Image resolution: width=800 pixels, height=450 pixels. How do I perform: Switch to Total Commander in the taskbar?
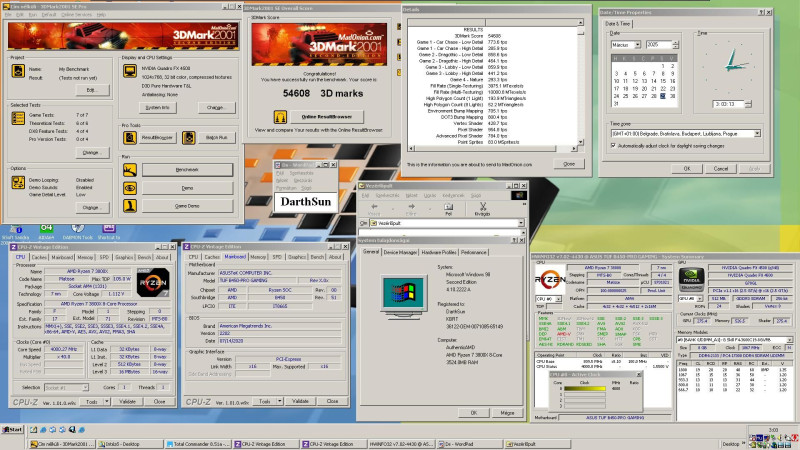[x=198, y=444]
